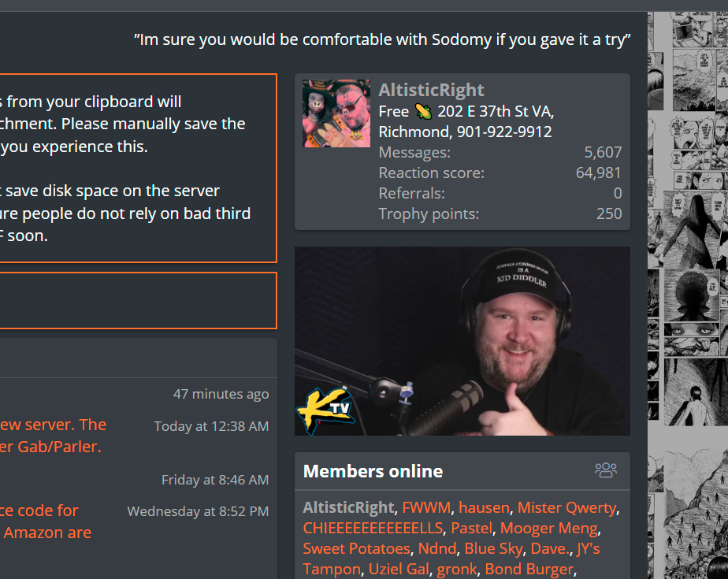Visit Pastel's profile link
The height and width of the screenshot is (579, 728).
[471, 528]
